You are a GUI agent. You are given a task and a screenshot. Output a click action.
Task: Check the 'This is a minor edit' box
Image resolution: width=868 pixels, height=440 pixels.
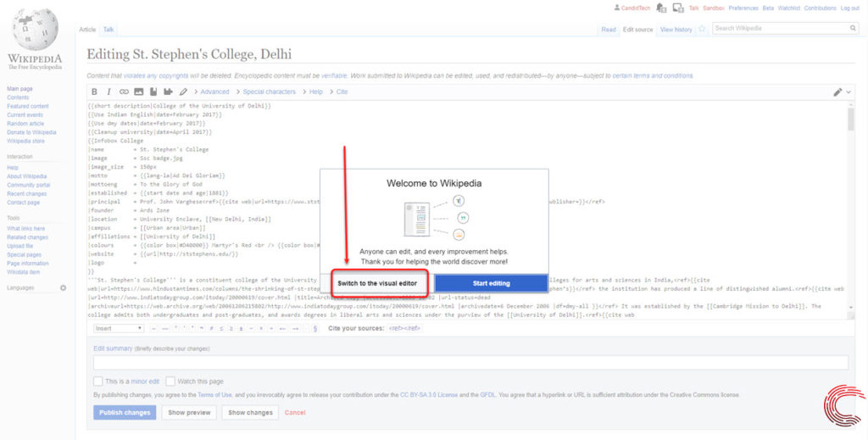[x=98, y=382]
